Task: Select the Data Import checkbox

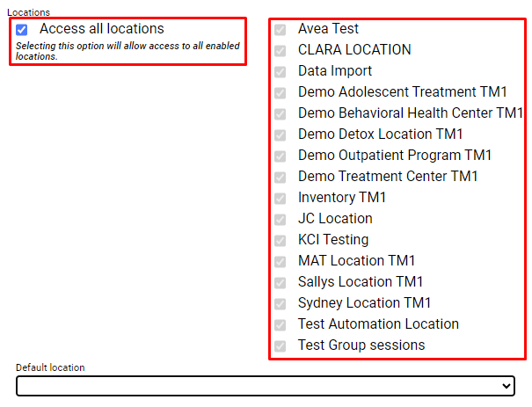Action: (281, 71)
